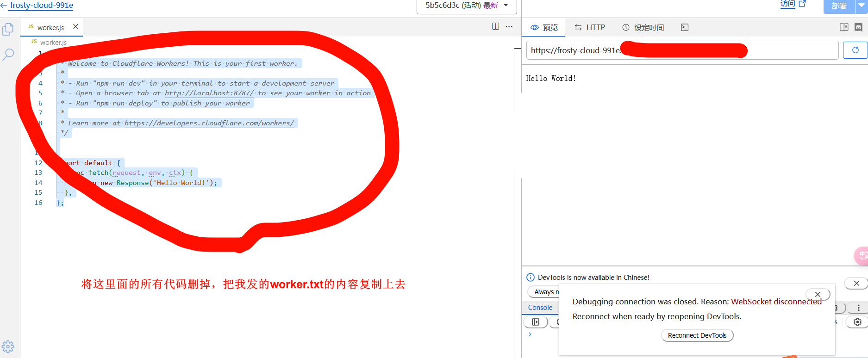Open DevTools console settings gear

coord(857,322)
